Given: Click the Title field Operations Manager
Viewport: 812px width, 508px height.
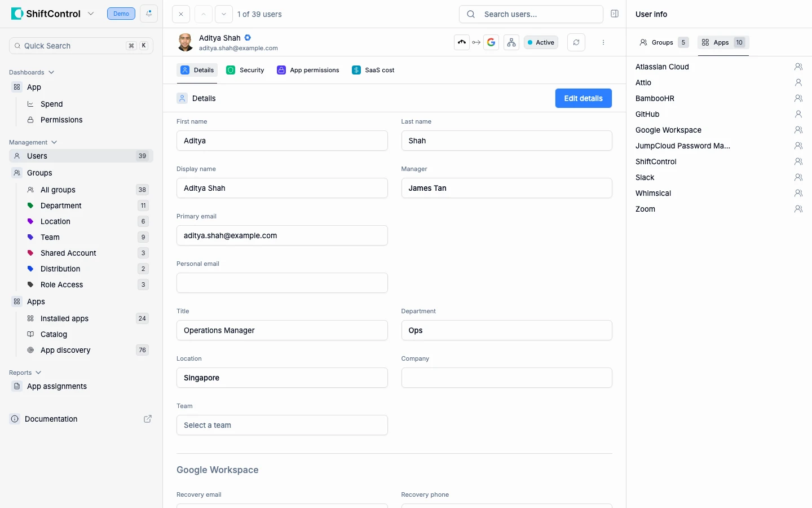Looking at the screenshot, I should pyautogui.click(x=282, y=330).
